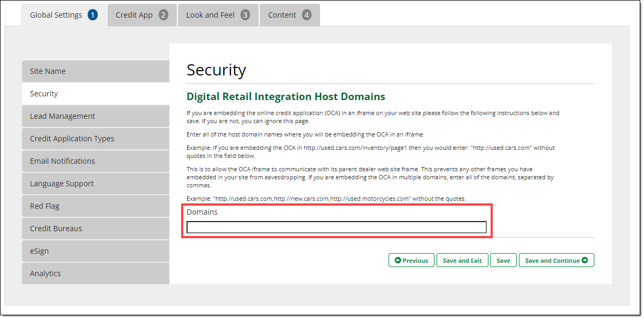
Task: Click the step 1 badge on Global Settings
Action: click(x=93, y=15)
